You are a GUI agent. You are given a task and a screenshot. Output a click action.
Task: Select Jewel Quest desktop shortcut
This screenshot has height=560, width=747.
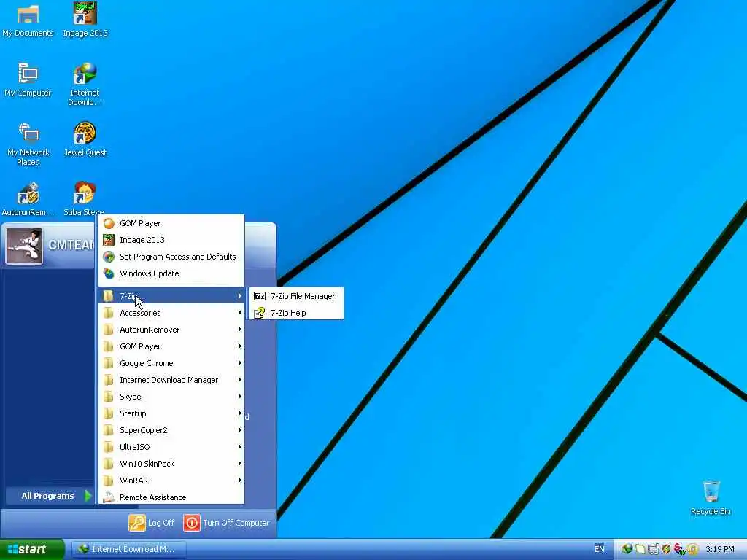coord(85,139)
